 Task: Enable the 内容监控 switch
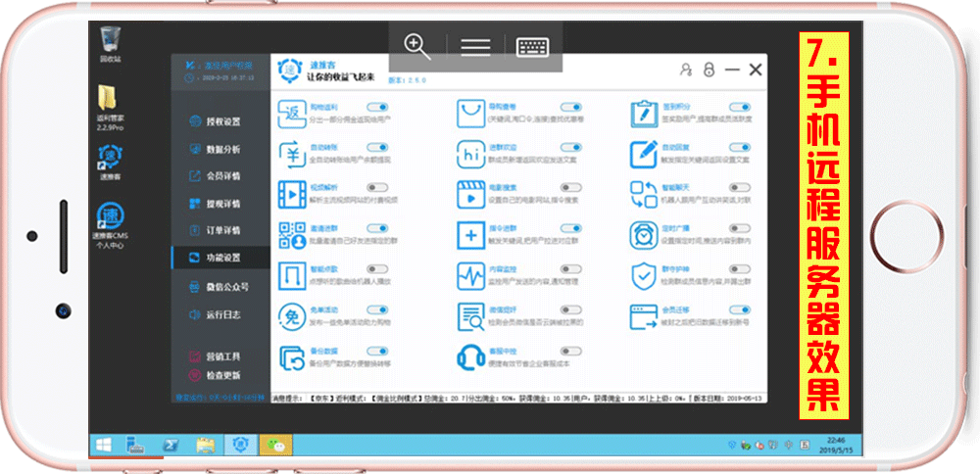pos(570,268)
